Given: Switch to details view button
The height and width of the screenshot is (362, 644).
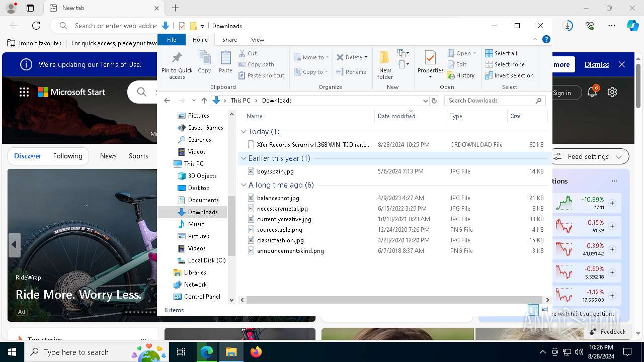Looking at the screenshot, I should [x=533, y=310].
